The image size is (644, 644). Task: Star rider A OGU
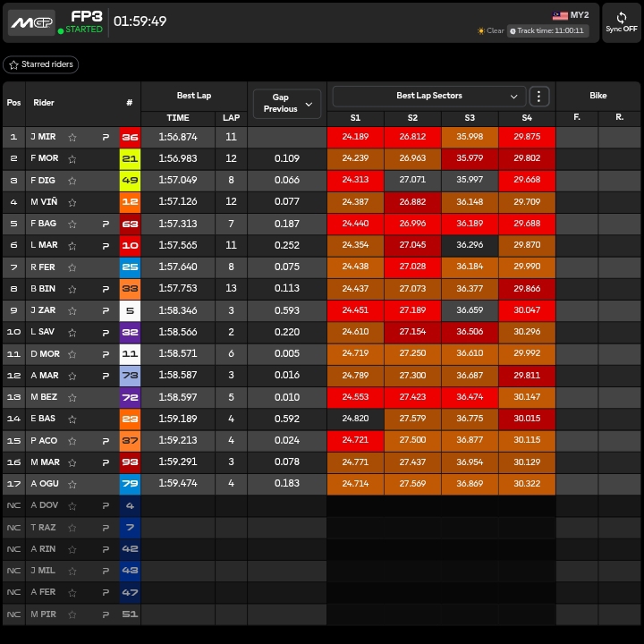pyautogui.click(x=72, y=484)
